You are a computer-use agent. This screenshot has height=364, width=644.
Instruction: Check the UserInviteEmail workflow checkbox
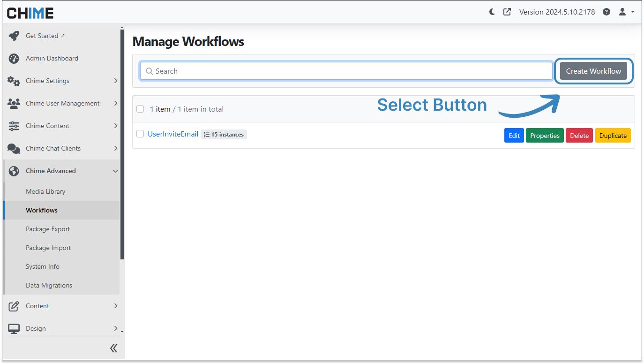click(140, 134)
